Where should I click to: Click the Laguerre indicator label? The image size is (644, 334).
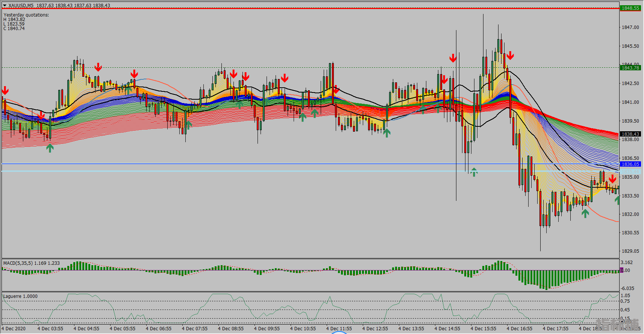(x=20, y=296)
